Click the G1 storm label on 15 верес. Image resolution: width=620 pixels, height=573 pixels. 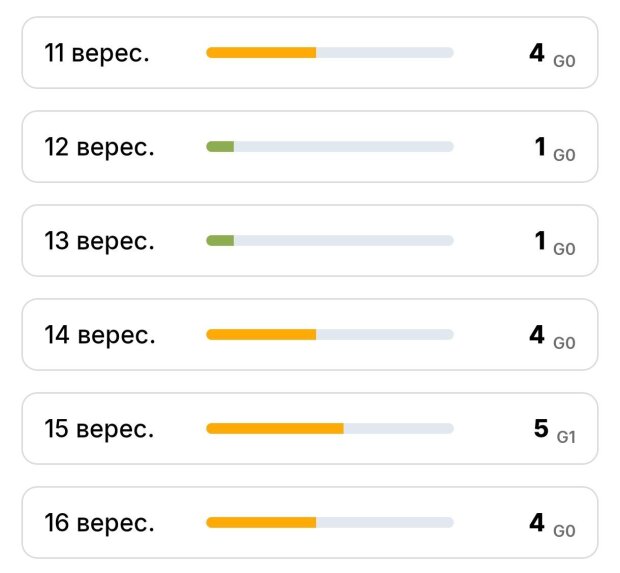tap(566, 437)
